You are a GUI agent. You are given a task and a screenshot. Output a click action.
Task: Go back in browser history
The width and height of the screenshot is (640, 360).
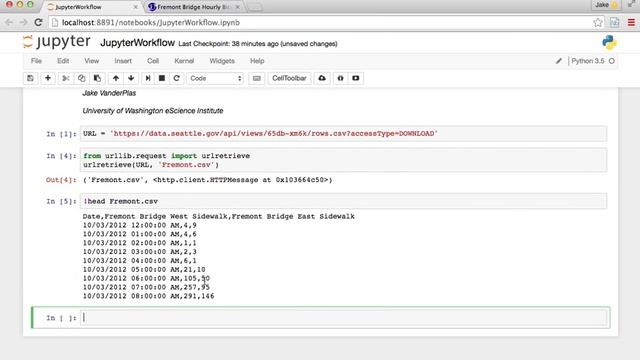(x=9, y=22)
